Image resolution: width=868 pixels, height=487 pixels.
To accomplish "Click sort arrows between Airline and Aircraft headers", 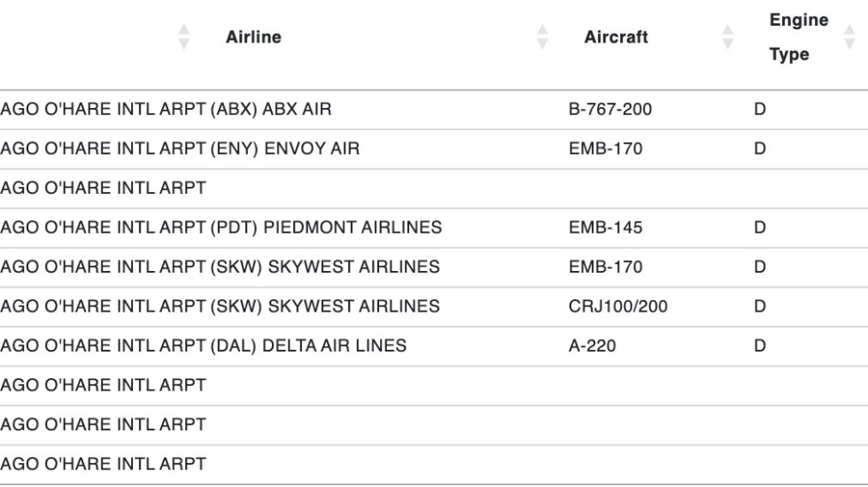I will click(x=543, y=37).
